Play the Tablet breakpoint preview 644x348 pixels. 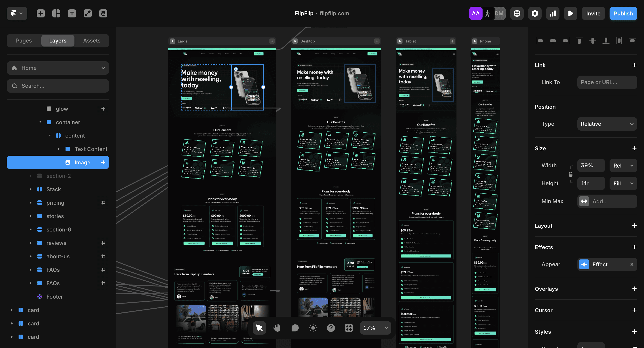(400, 41)
